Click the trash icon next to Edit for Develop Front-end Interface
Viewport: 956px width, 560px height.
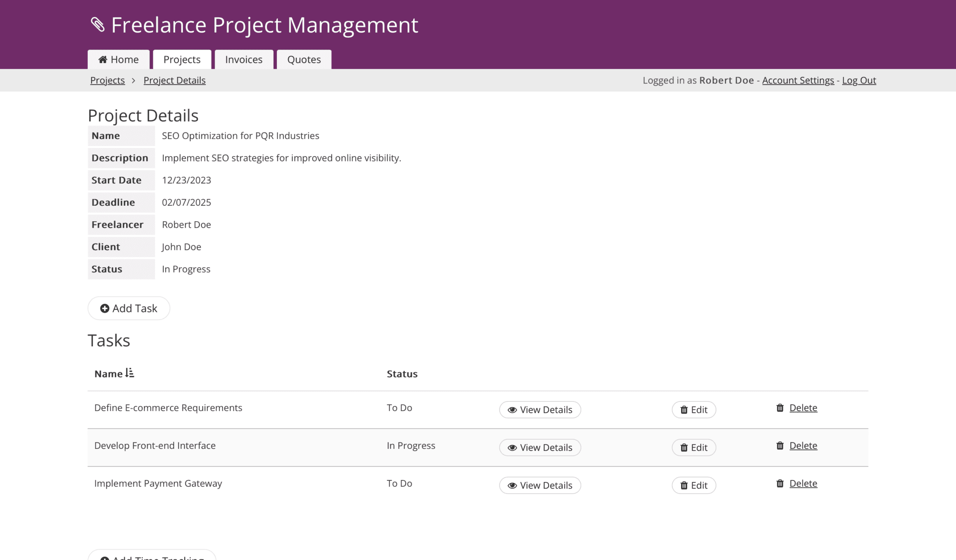click(x=683, y=448)
